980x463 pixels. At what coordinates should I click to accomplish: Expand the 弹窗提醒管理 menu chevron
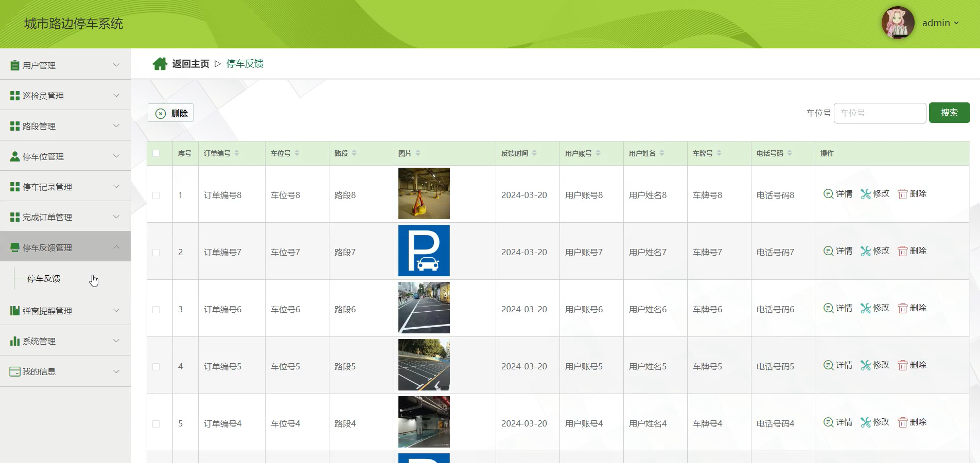116,310
